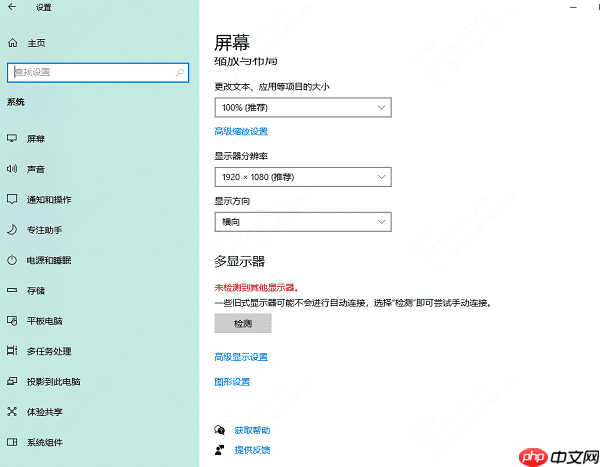Click the 检测 button
Viewport: 600px width, 467px height.
pos(243,323)
